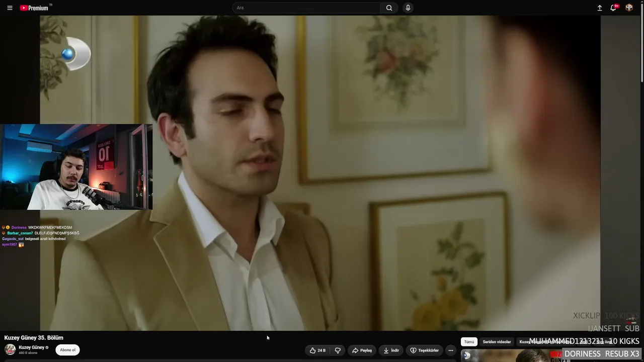Click the 'belgeseli azalt' chat message
The width and height of the screenshot is (644, 362).
(34, 239)
